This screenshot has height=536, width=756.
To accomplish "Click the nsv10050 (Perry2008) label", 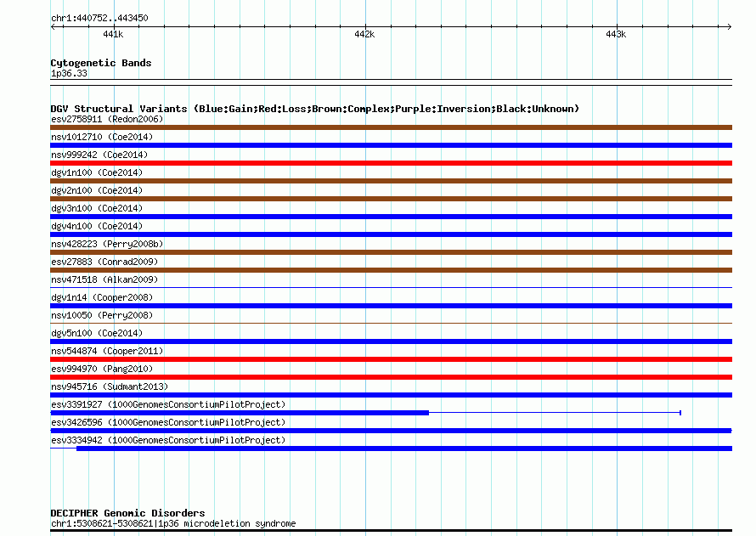I will coord(102,315).
